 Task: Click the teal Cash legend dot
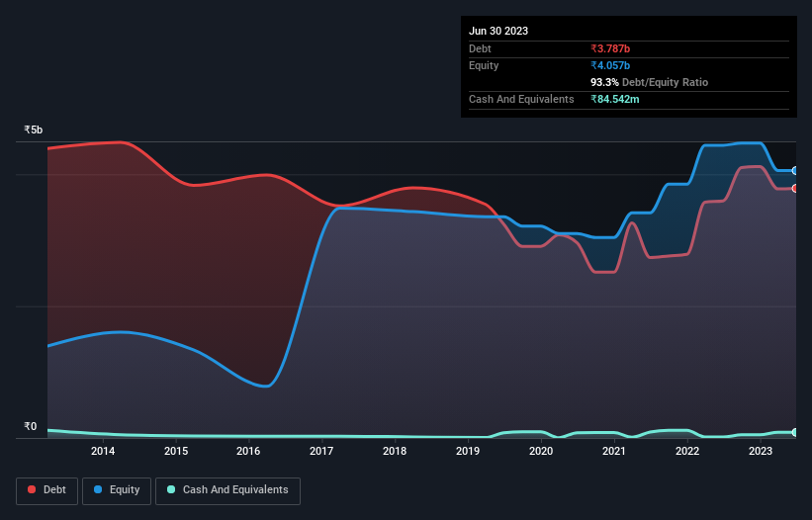click(171, 489)
